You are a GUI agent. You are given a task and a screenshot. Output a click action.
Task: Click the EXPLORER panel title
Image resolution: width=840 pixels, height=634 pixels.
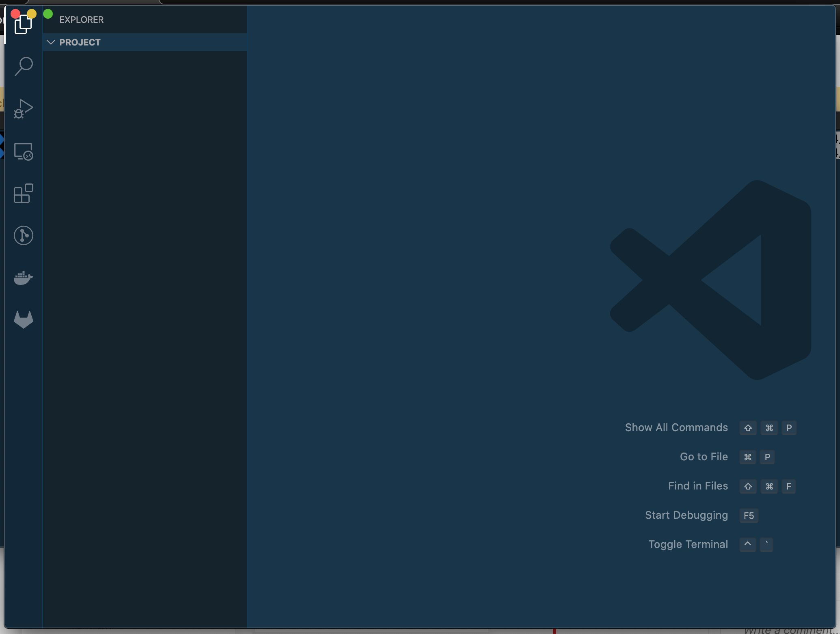81,19
